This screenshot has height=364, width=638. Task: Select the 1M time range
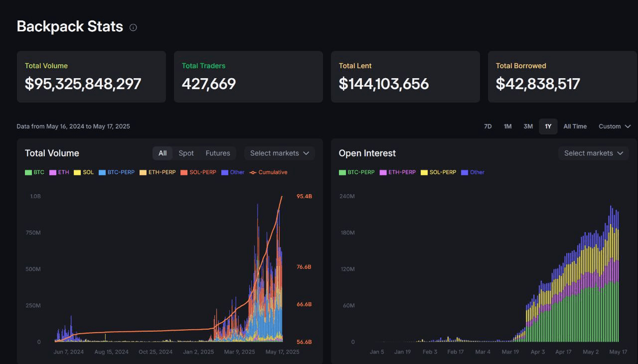tap(507, 126)
